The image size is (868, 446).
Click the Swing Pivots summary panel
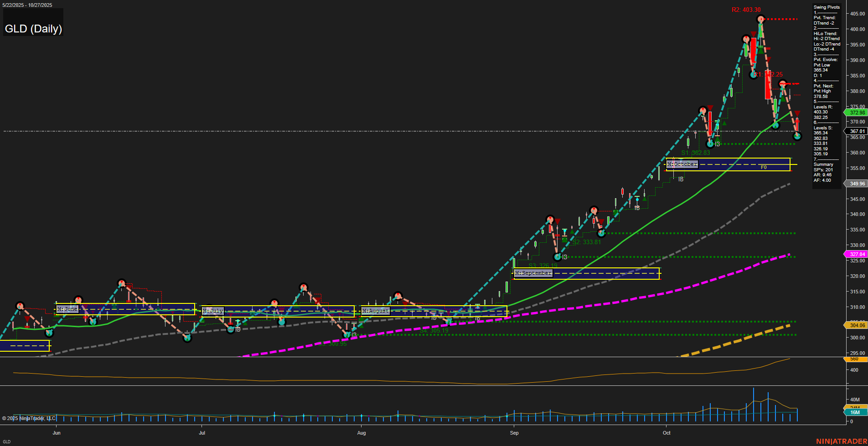826,91
